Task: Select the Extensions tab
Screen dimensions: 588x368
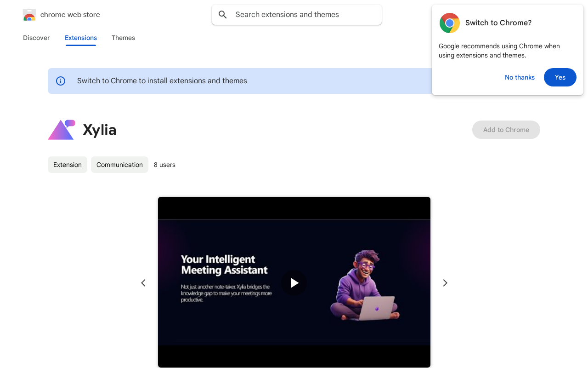Action: [x=81, y=38]
